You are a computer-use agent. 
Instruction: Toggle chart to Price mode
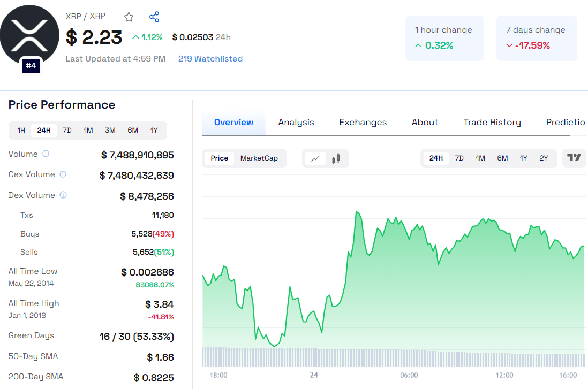220,158
